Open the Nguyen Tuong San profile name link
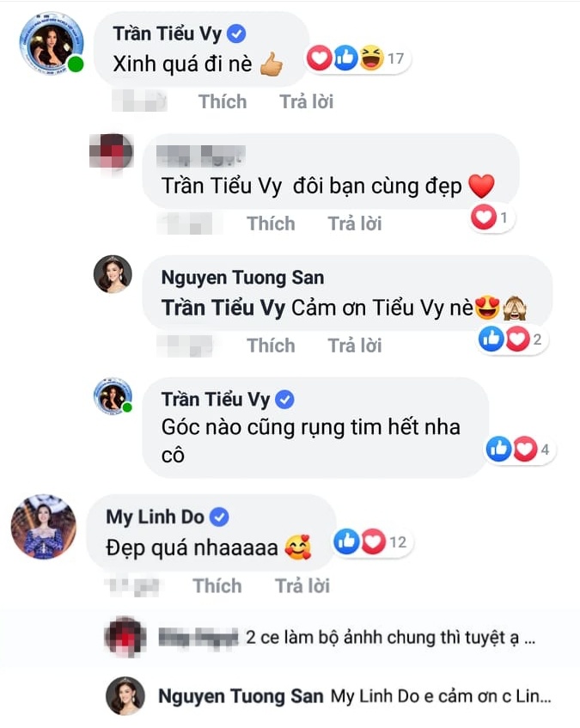The height and width of the screenshot is (728, 580). tap(242, 278)
